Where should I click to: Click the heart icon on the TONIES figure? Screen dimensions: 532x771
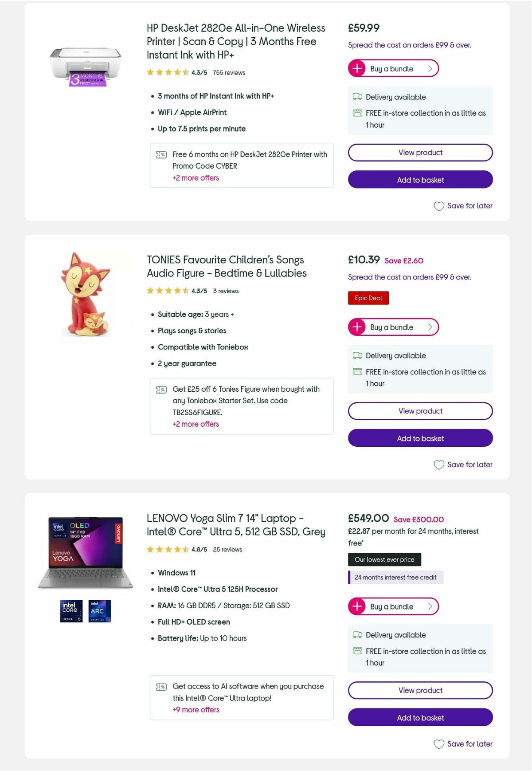(x=439, y=464)
